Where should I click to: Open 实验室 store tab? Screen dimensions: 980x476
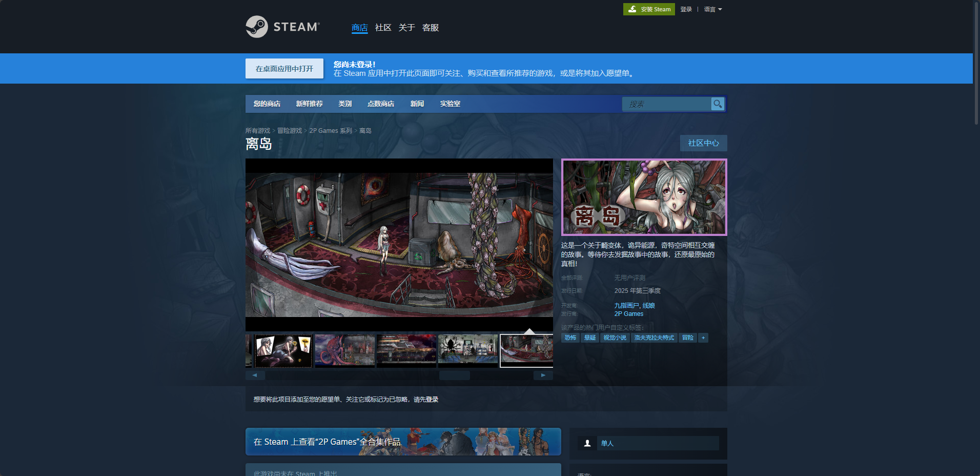[450, 104]
